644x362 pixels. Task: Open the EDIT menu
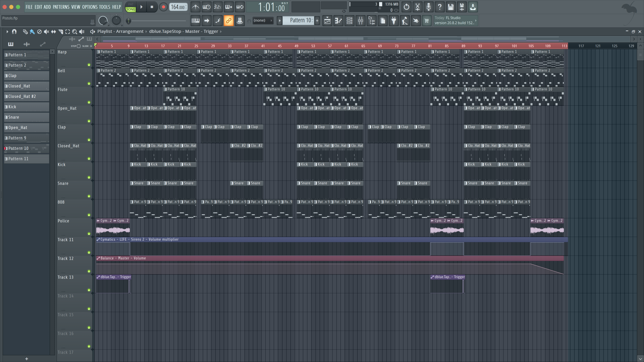point(38,7)
